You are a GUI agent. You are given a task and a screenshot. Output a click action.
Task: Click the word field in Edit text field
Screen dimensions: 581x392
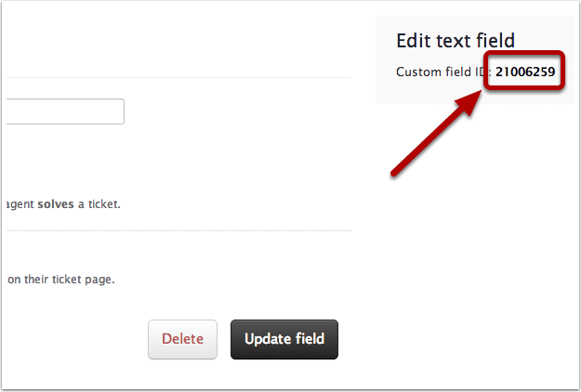(x=495, y=40)
